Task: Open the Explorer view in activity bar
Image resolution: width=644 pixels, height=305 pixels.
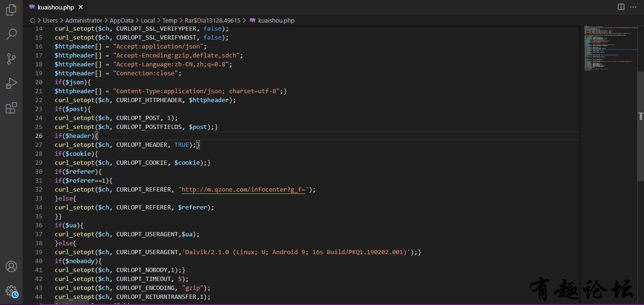Action: point(11,10)
